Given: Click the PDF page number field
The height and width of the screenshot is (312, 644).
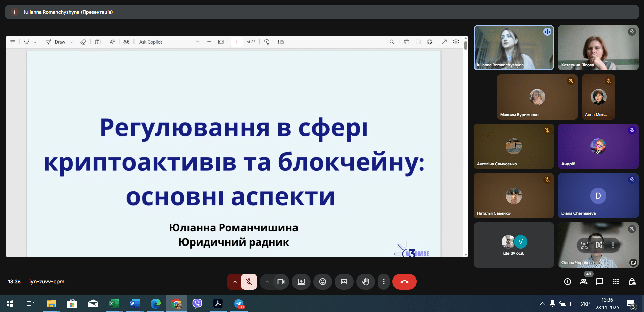Looking at the screenshot, I should (236, 42).
